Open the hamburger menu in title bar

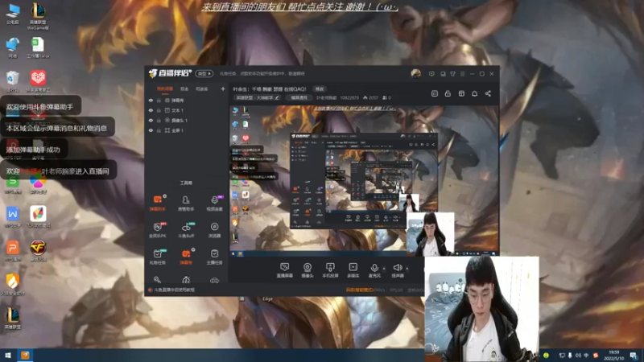(x=462, y=74)
